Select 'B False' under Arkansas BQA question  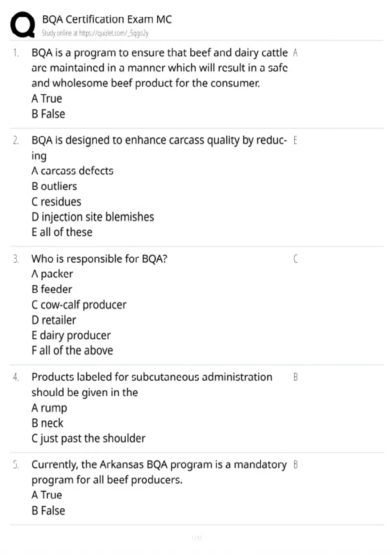pyautogui.click(x=48, y=511)
